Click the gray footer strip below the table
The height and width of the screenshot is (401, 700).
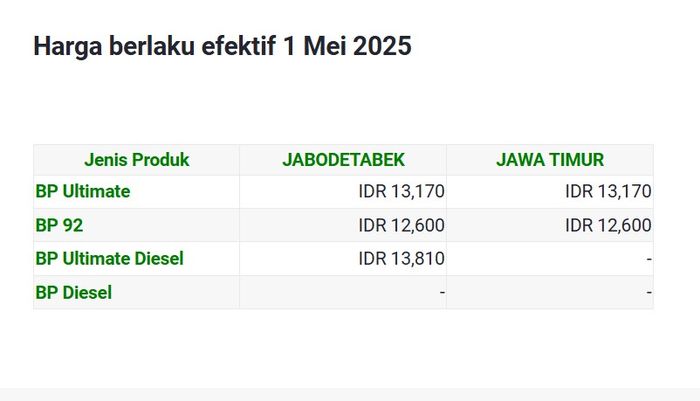point(350,394)
